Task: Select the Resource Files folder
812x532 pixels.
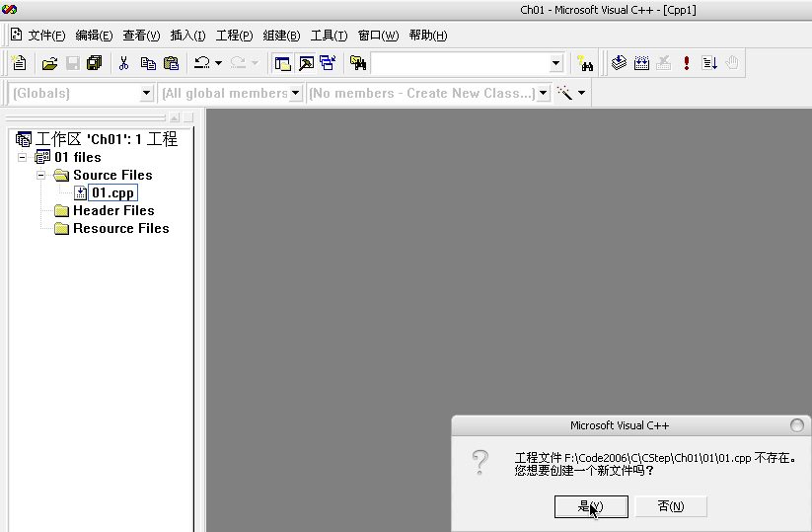Action: pos(120,228)
